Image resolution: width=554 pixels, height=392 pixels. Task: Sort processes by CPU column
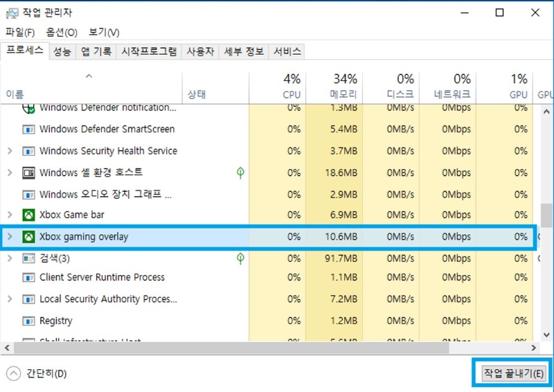pyautogui.click(x=278, y=88)
